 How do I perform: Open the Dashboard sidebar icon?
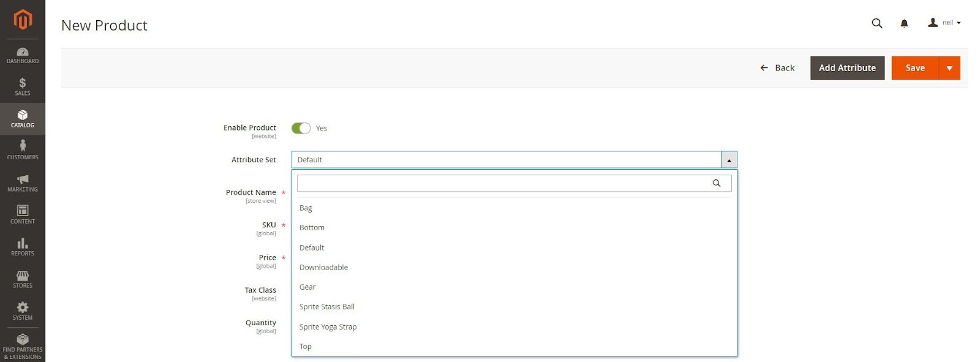pos(23,55)
